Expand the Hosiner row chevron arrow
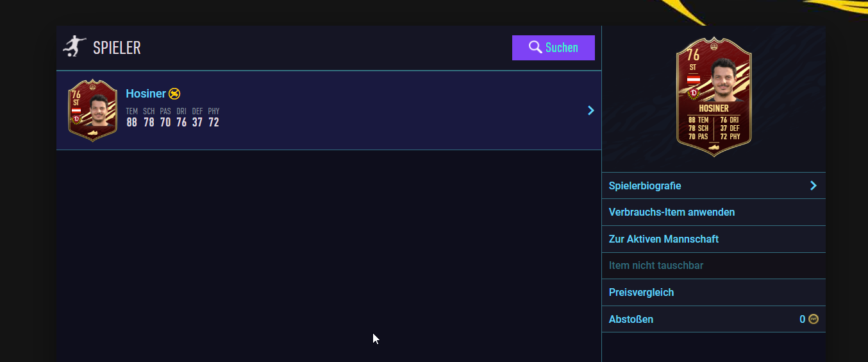 point(590,110)
